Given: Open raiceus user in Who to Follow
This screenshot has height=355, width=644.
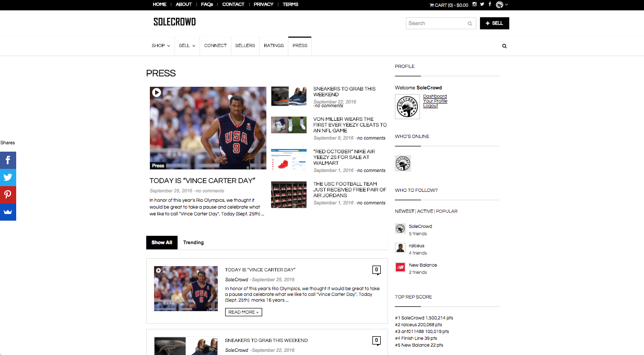Looking at the screenshot, I should point(417,246).
